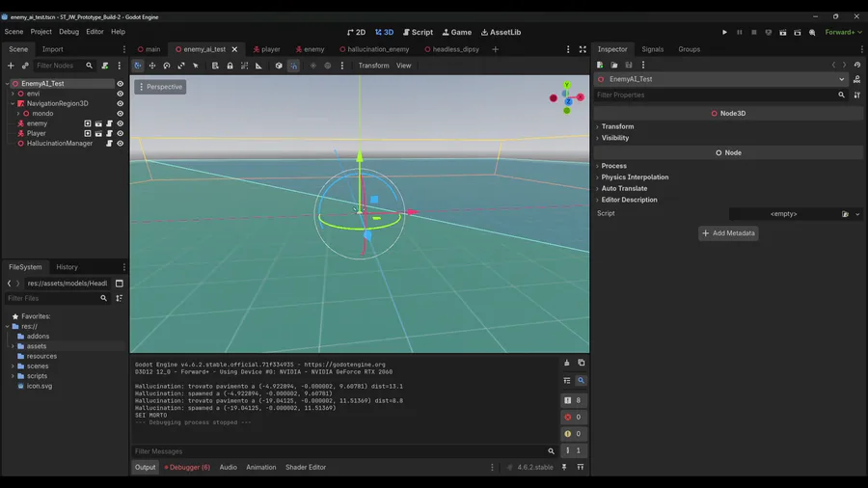Open enemy node in editor via its scene icon

point(98,123)
